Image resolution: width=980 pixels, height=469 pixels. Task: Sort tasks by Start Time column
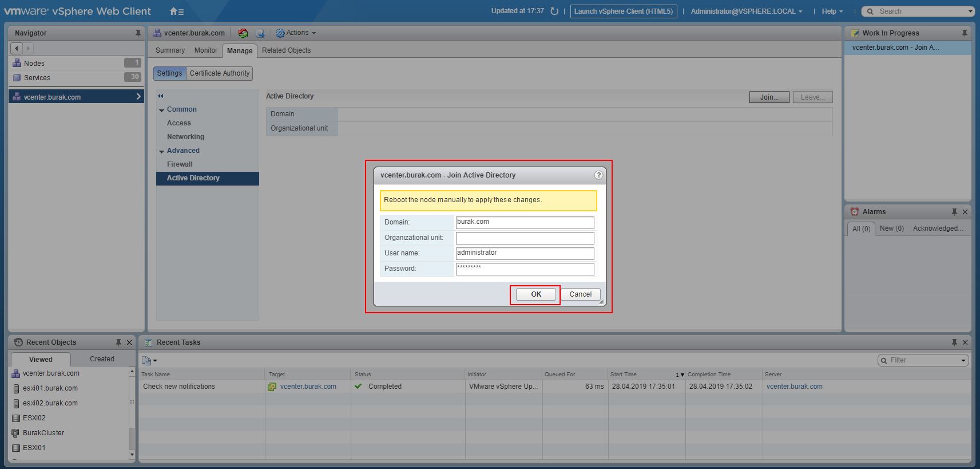click(646, 375)
